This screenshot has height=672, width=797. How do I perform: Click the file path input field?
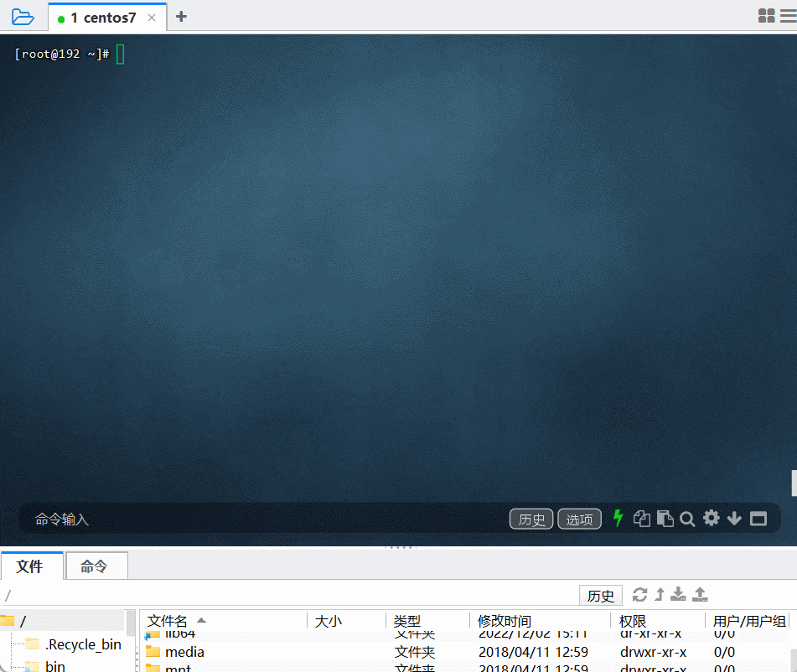[x=290, y=595]
